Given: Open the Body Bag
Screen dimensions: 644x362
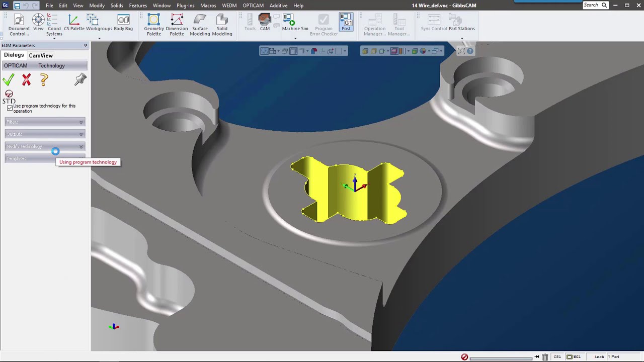Looking at the screenshot, I should pyautogui.click(x=123, y=23).
